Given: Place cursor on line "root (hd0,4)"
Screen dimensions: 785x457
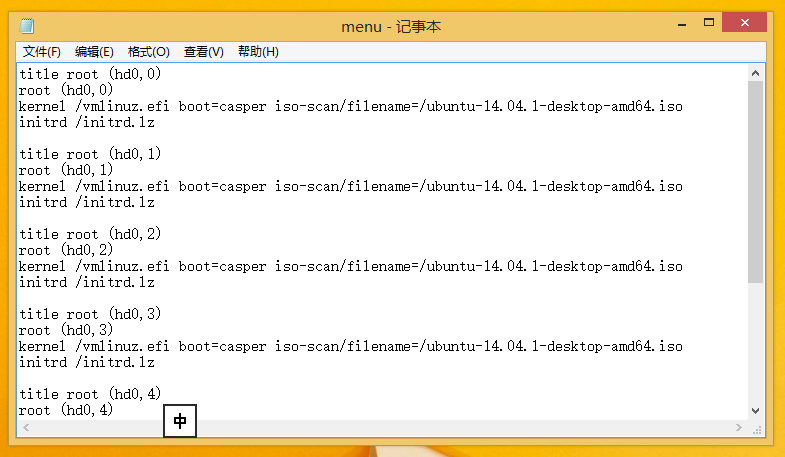Looking at the screenshot, I should click(66, 410).
